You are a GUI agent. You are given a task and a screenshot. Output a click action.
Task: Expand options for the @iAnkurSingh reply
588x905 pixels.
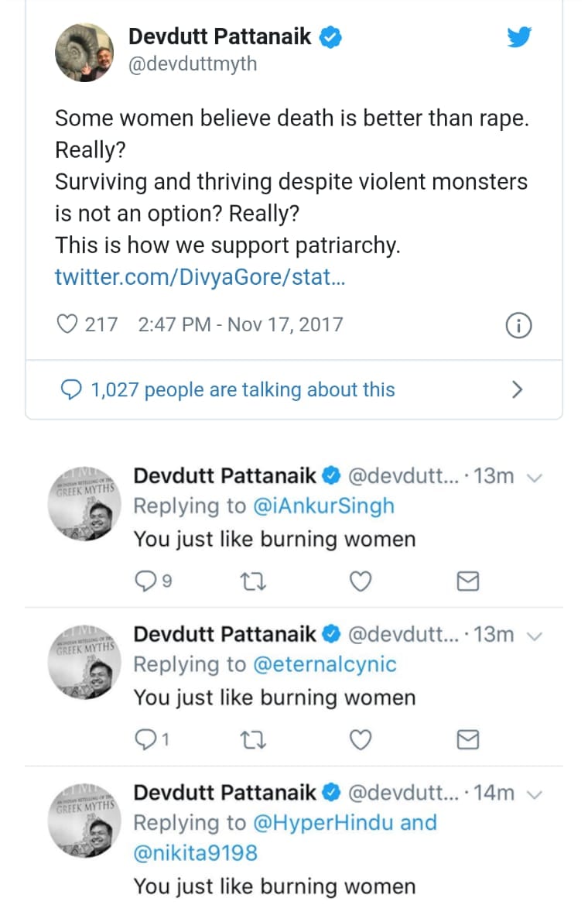(x=533, y=477)
